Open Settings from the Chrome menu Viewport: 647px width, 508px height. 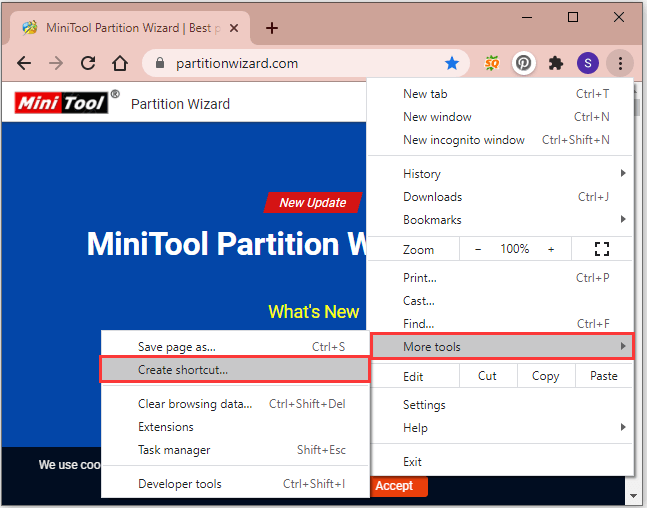click(424, 405)
